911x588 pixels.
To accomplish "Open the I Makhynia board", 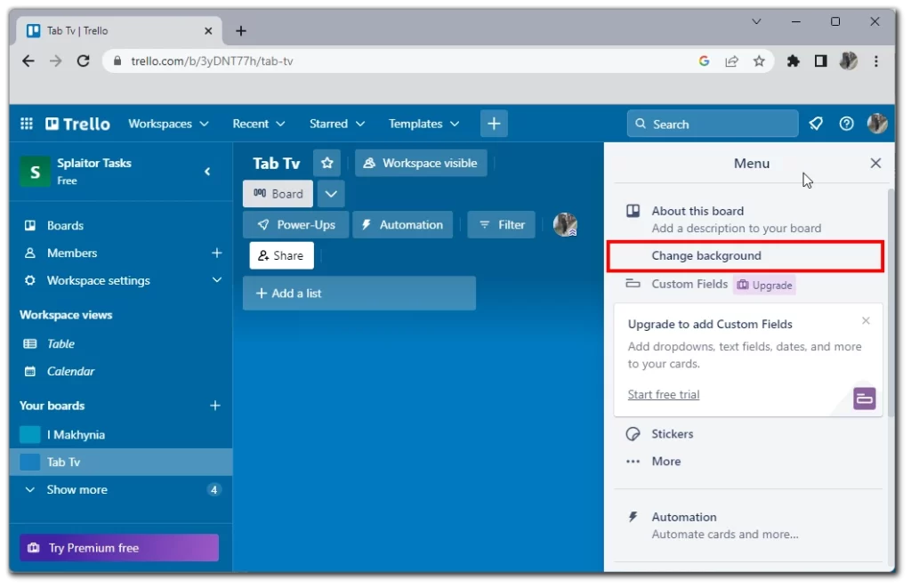I will (x=121, y=435).
